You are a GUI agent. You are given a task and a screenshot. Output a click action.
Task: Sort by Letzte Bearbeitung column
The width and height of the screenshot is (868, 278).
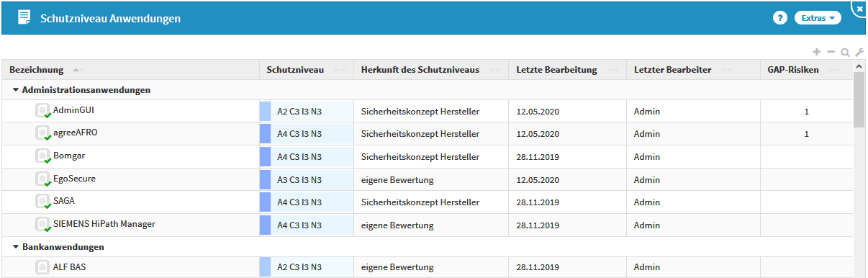[x=556, y=70]
